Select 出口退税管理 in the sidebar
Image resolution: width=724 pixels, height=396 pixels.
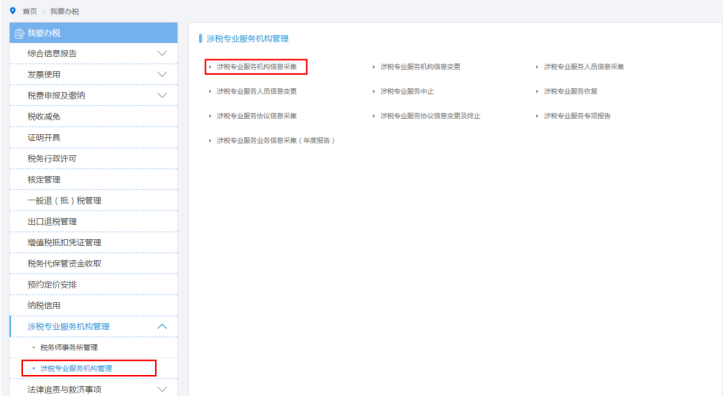(x=94, y=222)
